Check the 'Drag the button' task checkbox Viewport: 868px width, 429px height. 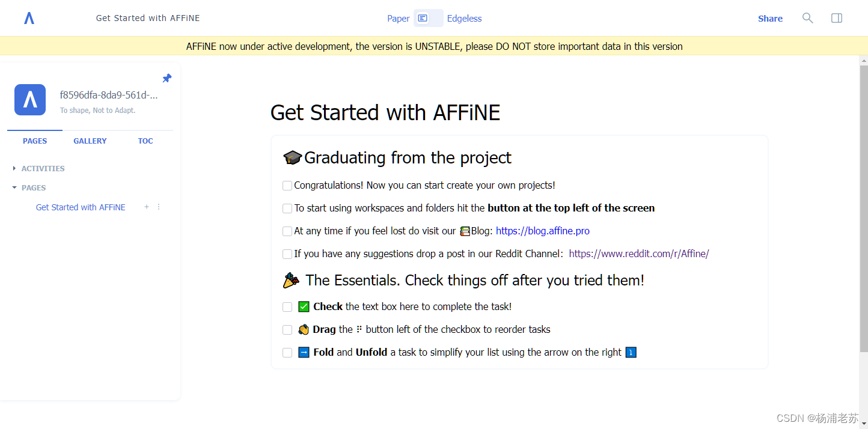pos(287,330)
